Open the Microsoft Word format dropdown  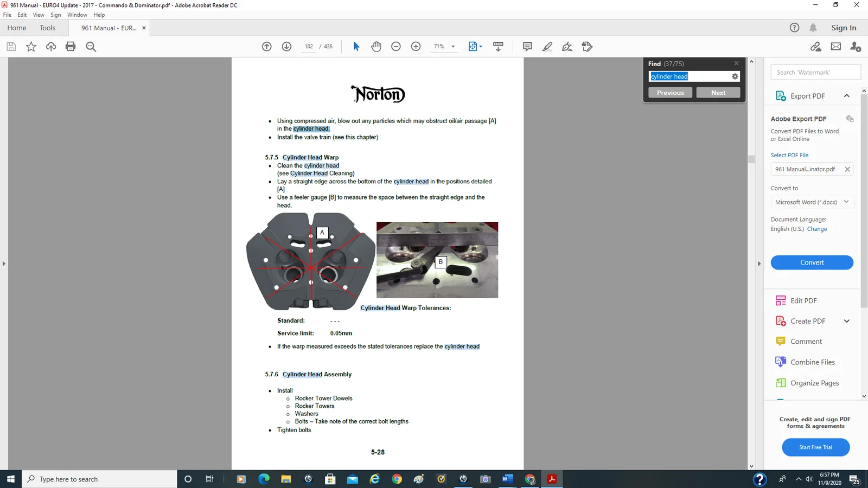(812, 202)
